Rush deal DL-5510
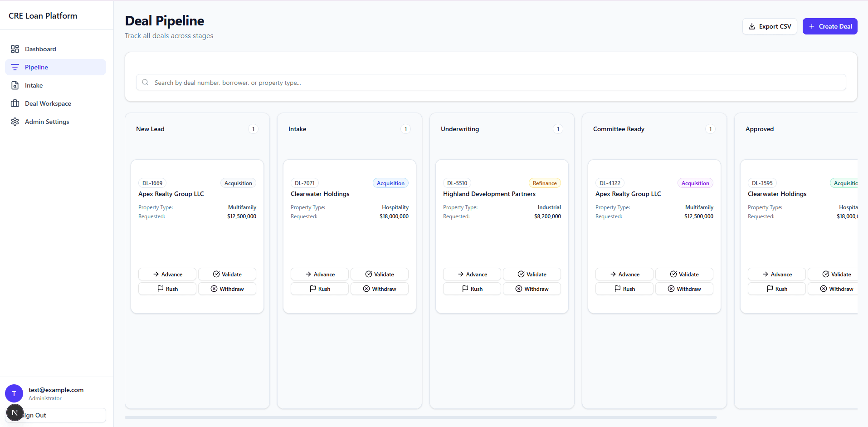 click(x=472, y=289)
